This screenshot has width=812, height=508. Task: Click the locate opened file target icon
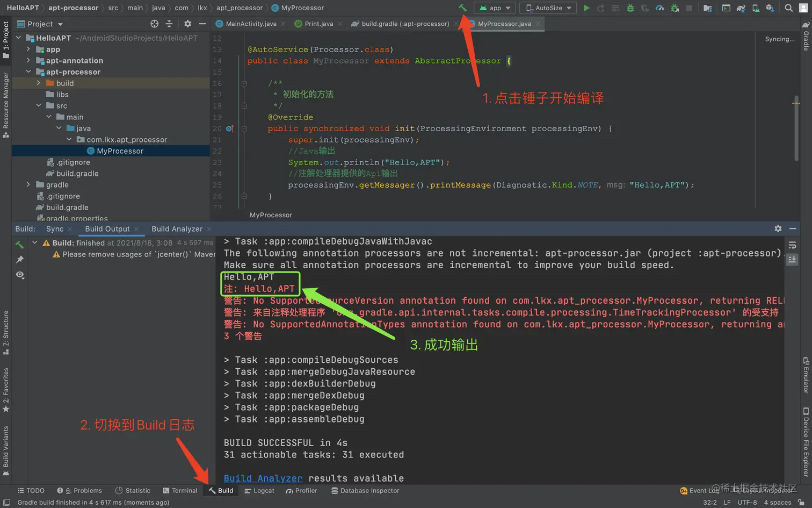pyautogui.click(x=155, y=24)
